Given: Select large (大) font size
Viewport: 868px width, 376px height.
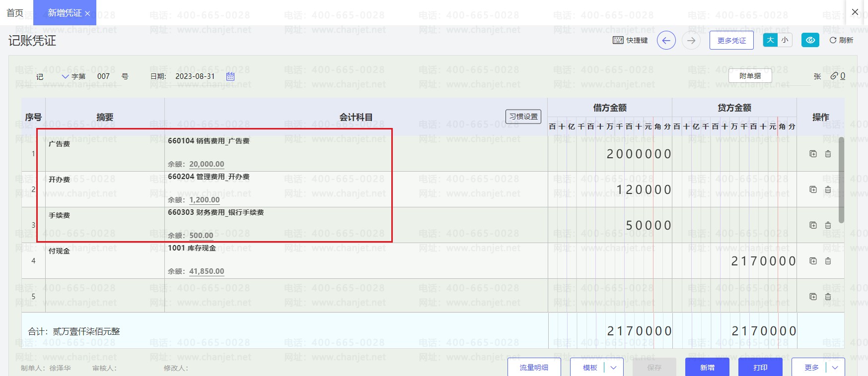Looking at the screenshot, I should click(x=770, y=40).
